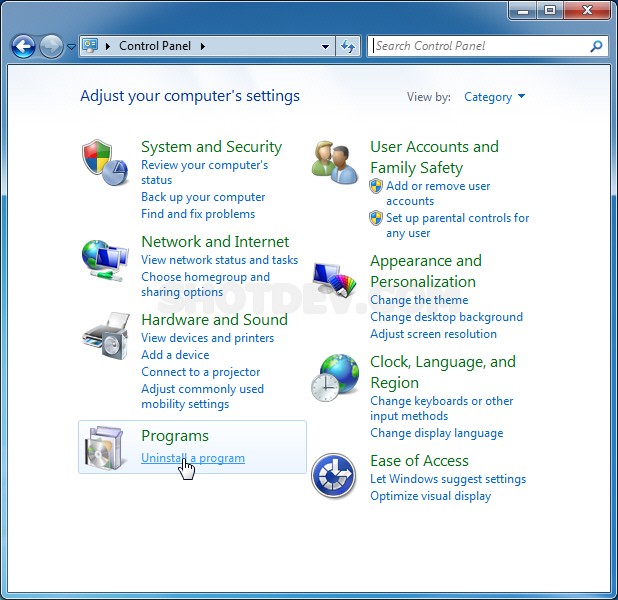Click Choose homegroup and sharing options
Image resolution: width=618 pixels, height=600 pixels.
tap(205, 284)
